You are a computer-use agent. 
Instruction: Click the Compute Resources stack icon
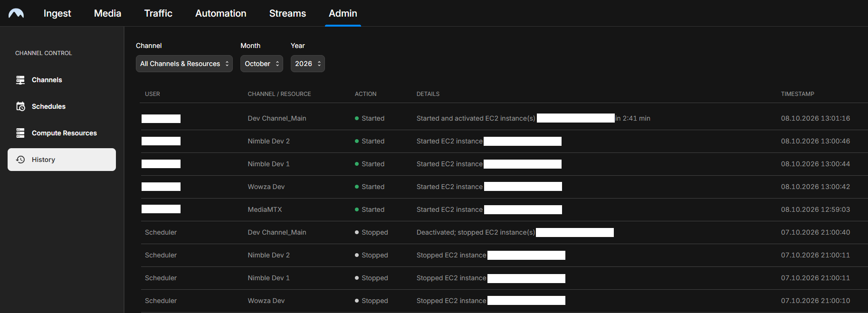click(x=20, y=133)
